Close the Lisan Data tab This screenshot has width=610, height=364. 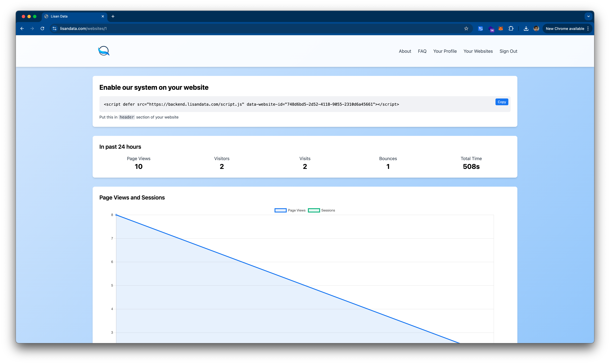[103, 16]
